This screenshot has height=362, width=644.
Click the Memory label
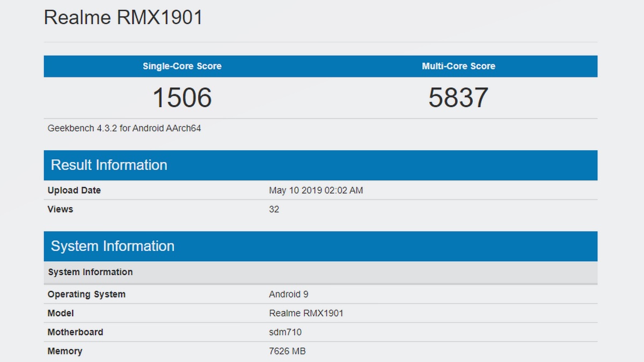[65, 351]
